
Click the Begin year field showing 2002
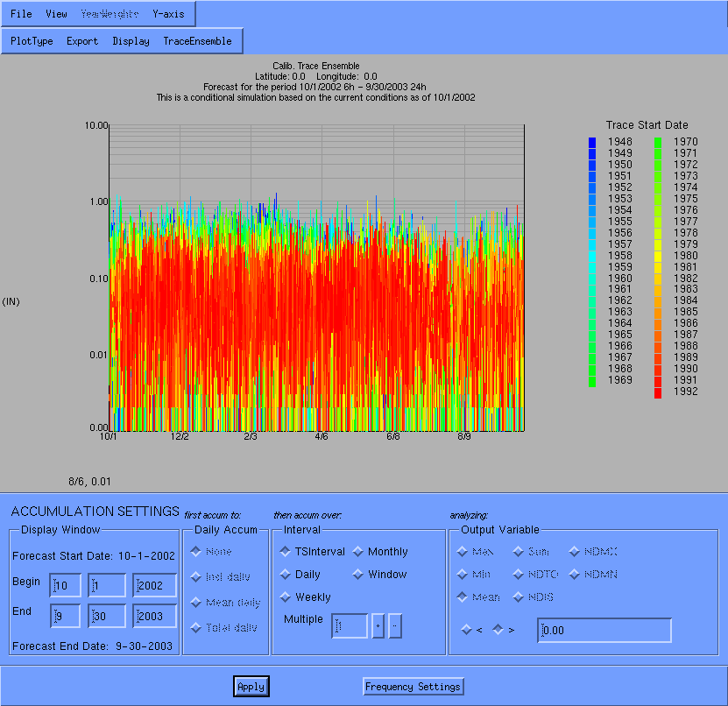point(155,585)
